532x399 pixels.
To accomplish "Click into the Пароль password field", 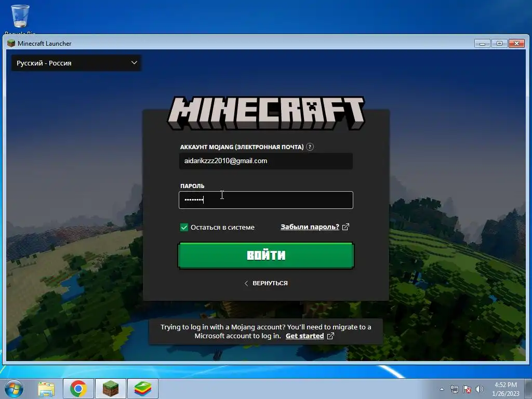I will [265, 200].
